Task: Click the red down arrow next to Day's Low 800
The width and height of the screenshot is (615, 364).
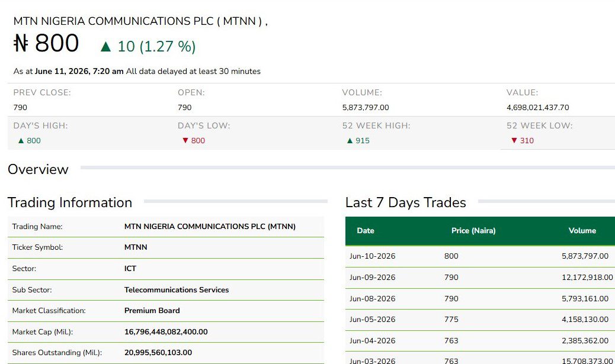Action: click(x=185, y=140)
